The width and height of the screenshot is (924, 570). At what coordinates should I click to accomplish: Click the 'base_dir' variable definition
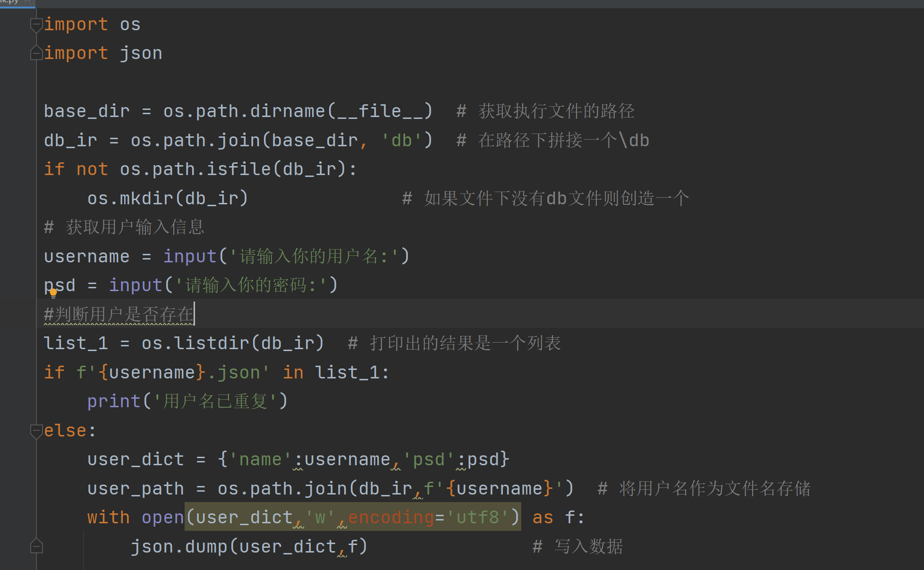[x=87, y=111]
